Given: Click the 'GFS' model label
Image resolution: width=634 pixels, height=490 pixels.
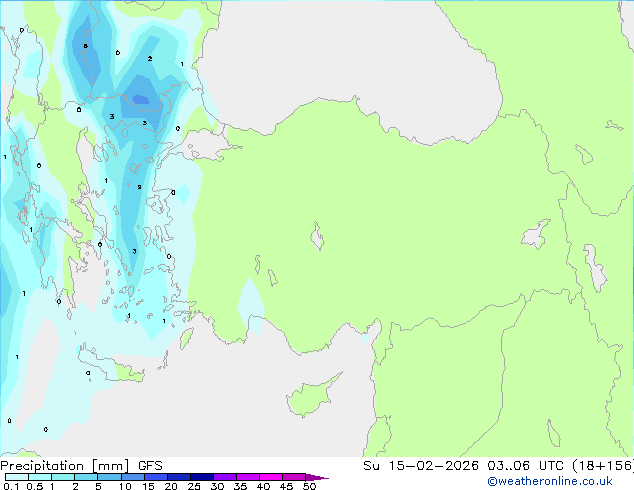Looking at the screenshot, I should click(150, 466).
